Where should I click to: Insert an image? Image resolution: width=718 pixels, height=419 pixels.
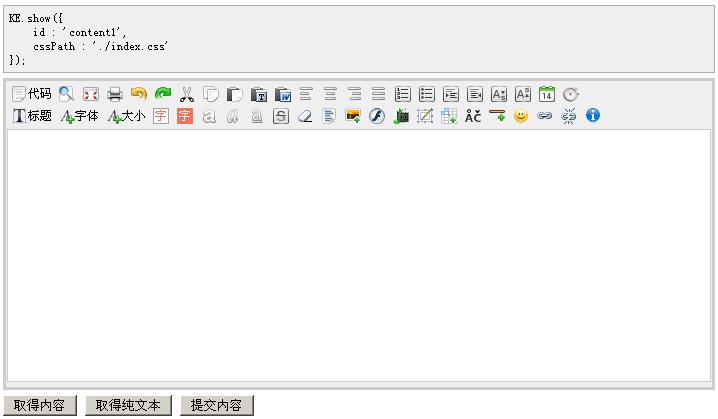click(x=353, y=116)
